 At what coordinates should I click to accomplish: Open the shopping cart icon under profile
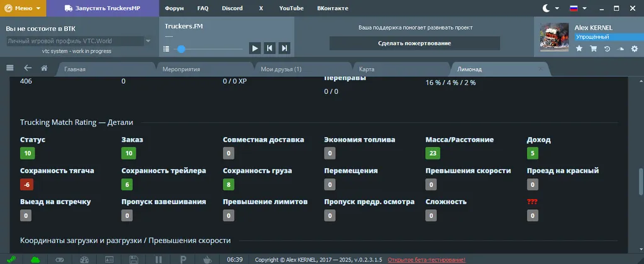pos(593,49)
